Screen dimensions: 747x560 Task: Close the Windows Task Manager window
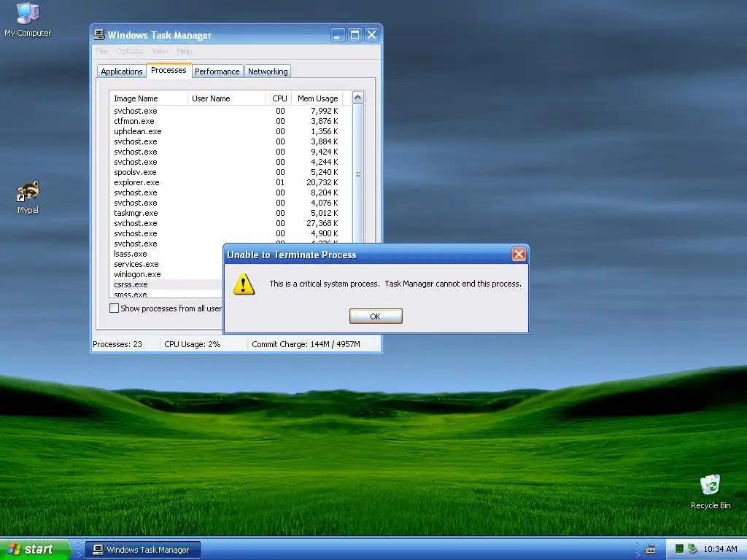pyautogui.click(x=371, y=35)
